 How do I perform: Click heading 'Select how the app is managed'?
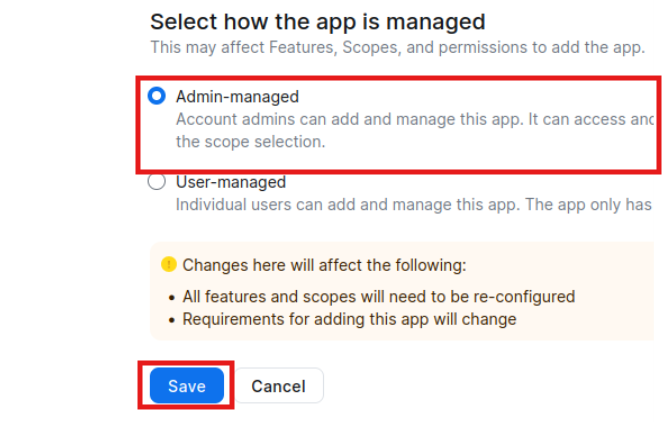pyautogui.click(x=317, y=21)
